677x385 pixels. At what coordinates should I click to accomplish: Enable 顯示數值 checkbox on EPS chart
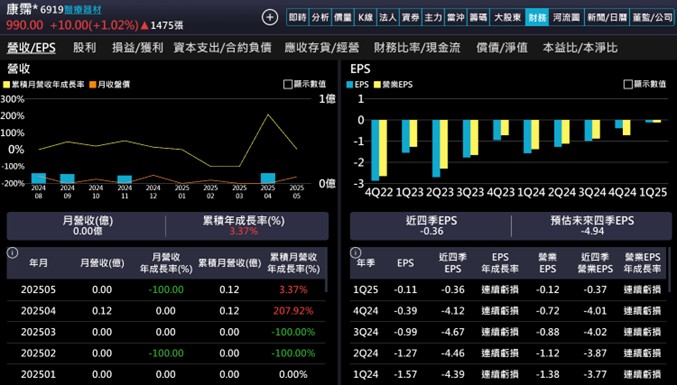(x=628, y=84)
